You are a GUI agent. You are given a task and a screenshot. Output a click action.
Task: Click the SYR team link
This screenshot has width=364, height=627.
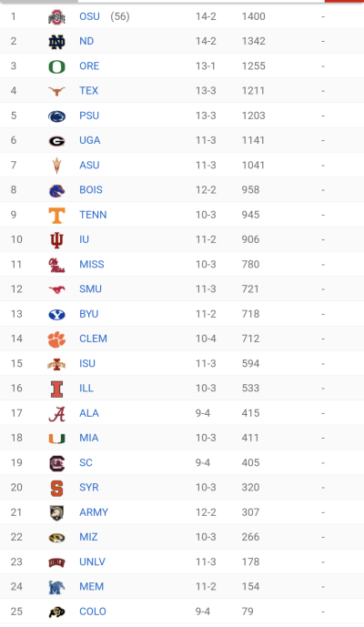point(89,488)
